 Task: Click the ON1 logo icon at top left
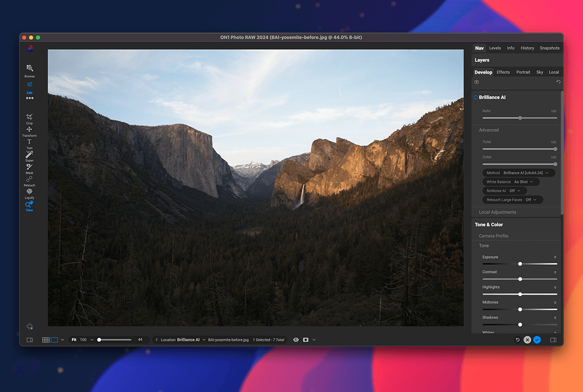(30, 48)
